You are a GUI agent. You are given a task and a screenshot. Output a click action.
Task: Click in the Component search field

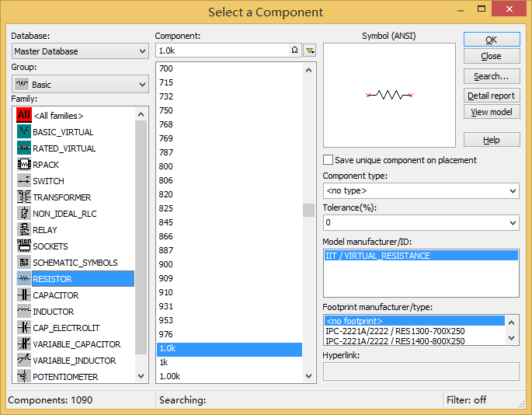(x=221, y=51)
